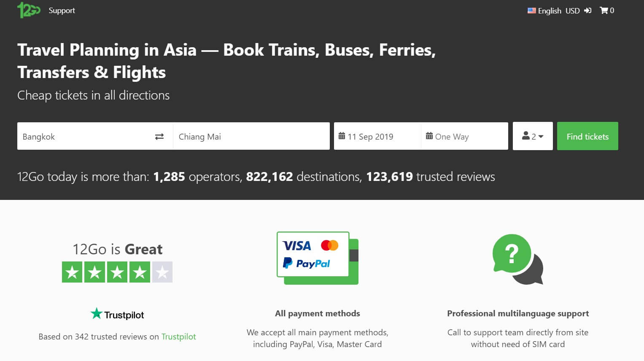Select the One Way return date field
This screenshot has height=361, width=644.
464,136
